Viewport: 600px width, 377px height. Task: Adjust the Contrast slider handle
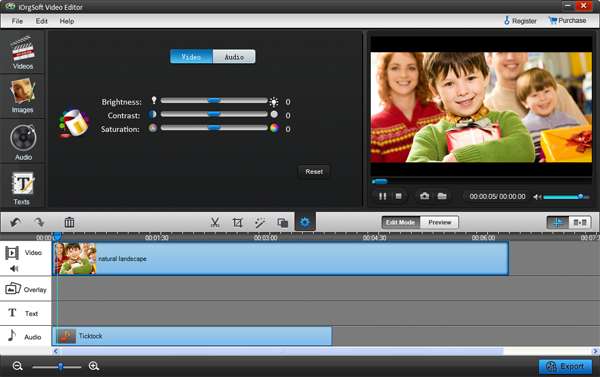pyautogui.click(x=214, y=114)
